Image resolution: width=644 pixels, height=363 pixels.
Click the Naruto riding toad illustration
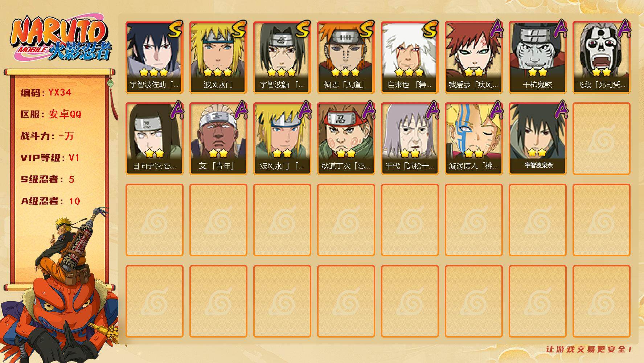(60, 287)
